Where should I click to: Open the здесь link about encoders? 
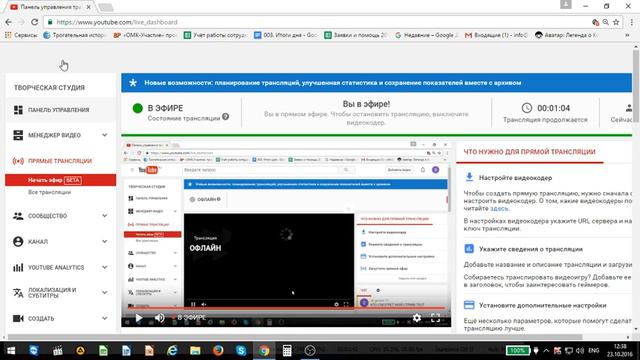point(499,209)
